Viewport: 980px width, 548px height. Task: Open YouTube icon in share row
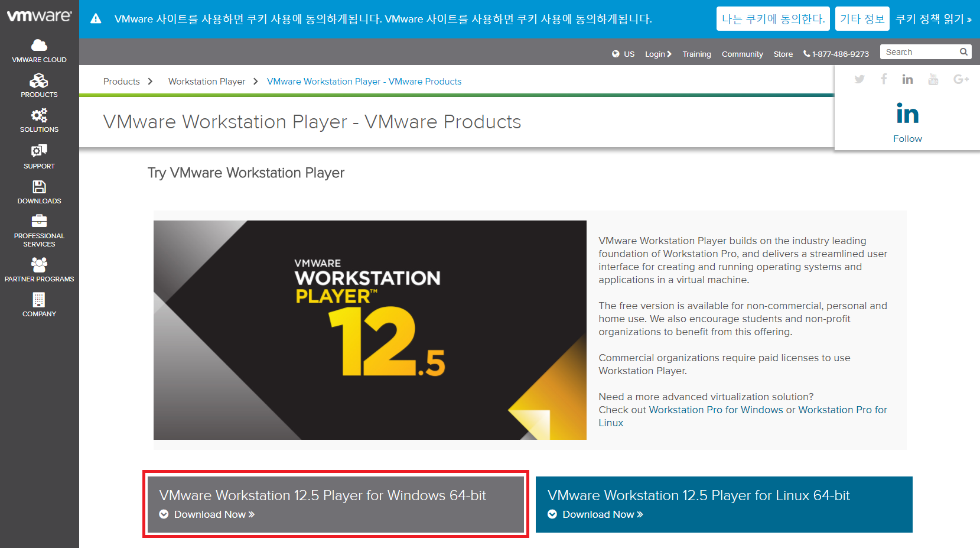click(x=933, y=79)
